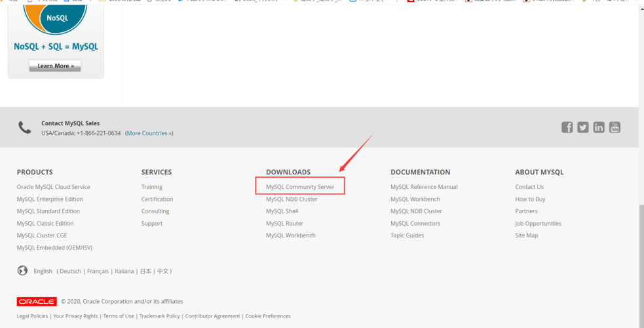Open MySQL Workbench under Downloads
The width and height of the screenshot is (644, 328).
pos(291,236)
